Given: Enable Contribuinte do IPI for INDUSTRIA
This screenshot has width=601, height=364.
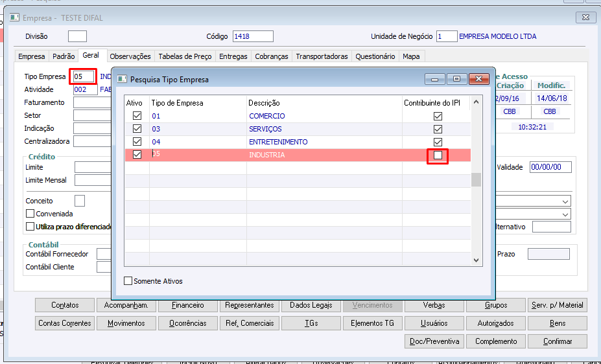Looking at the screenshot, I should [x=438, y=155].
